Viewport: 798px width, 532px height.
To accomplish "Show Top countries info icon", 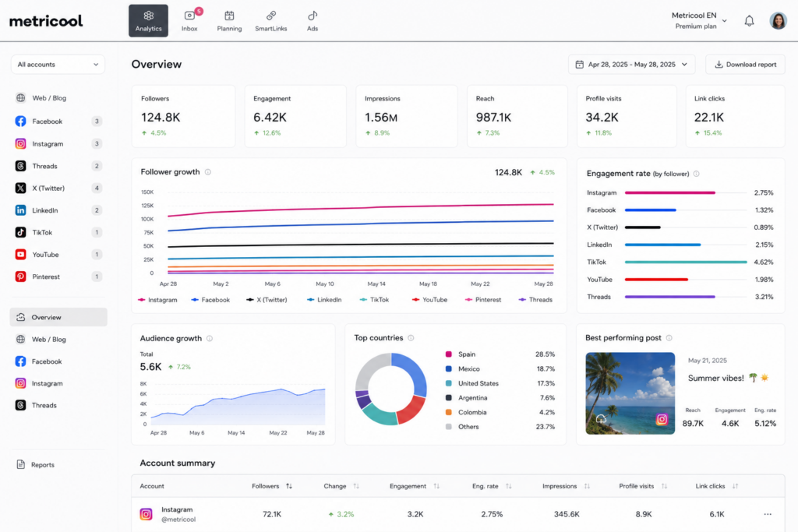I will point(411,338).
